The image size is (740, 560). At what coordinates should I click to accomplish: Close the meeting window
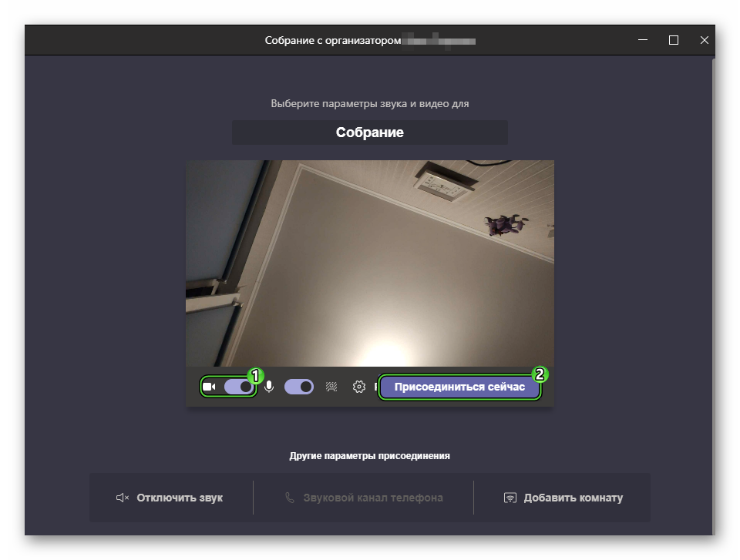tap(704, 40)
